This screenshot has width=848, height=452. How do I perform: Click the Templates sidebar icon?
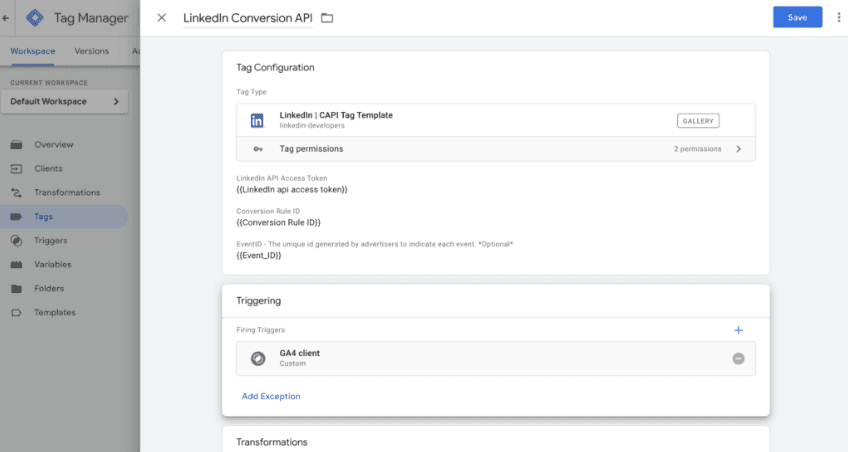[16, 313]
